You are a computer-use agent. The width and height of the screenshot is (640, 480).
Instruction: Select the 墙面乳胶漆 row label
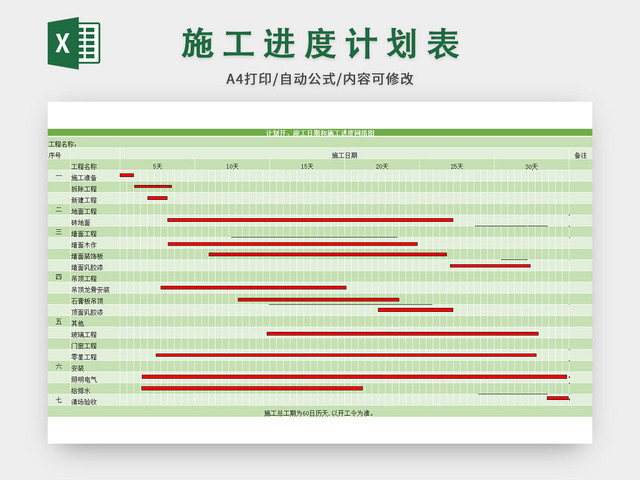(87, 267)
